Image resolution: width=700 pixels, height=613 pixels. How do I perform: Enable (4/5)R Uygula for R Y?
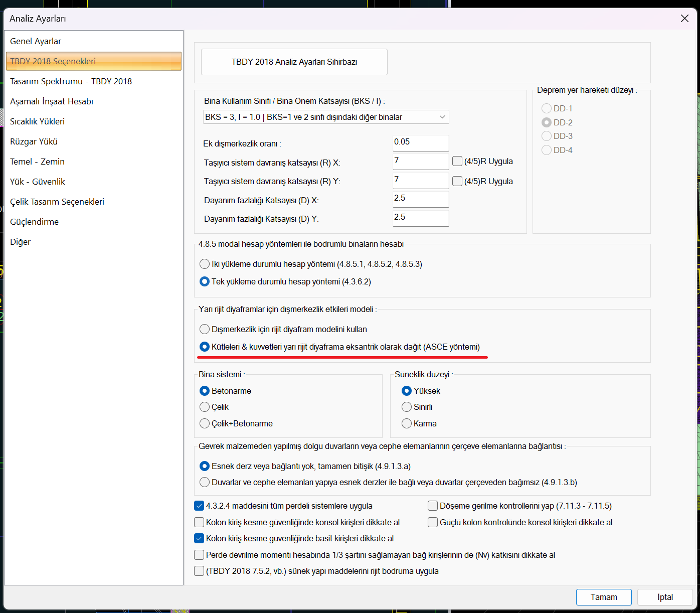pos(457,181)
